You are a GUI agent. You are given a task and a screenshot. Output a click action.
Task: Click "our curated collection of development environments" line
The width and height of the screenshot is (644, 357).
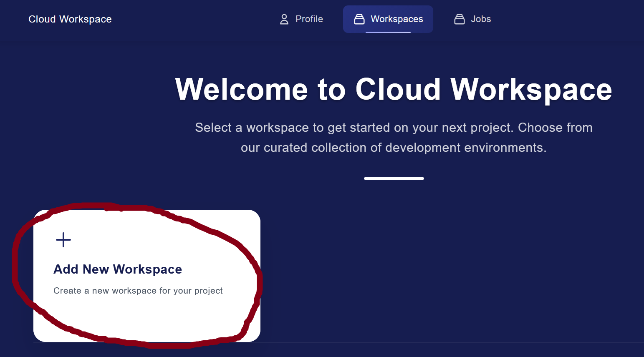pyautogui.click(x=393, y=148)
